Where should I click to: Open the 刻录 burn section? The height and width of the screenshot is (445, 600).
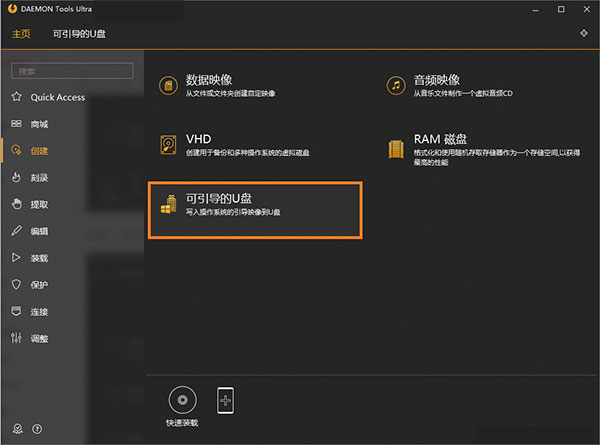(x=30, y=178)
